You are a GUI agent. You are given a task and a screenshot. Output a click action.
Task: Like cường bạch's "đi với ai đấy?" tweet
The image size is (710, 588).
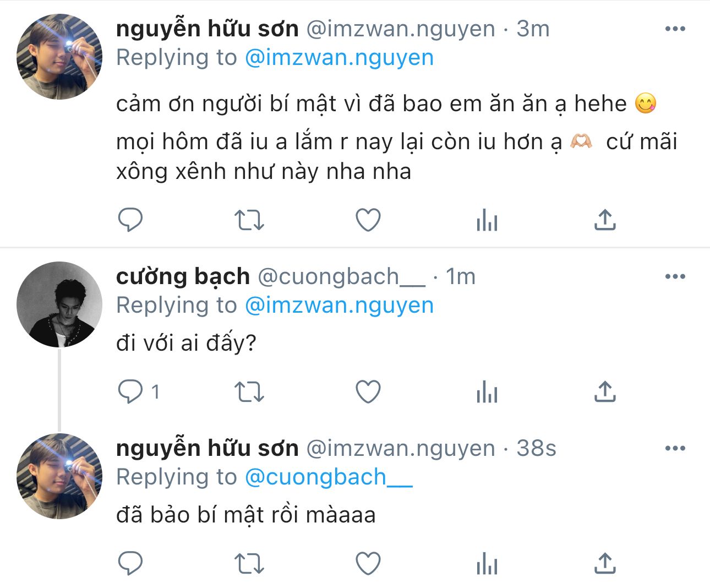pyautogui.click(x=368, y=392)
